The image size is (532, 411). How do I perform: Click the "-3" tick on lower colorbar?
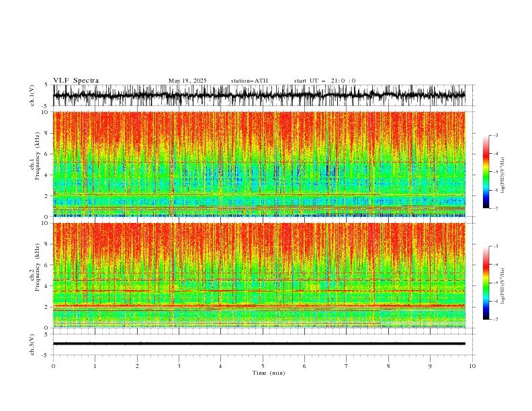click(x=496, y=246)
